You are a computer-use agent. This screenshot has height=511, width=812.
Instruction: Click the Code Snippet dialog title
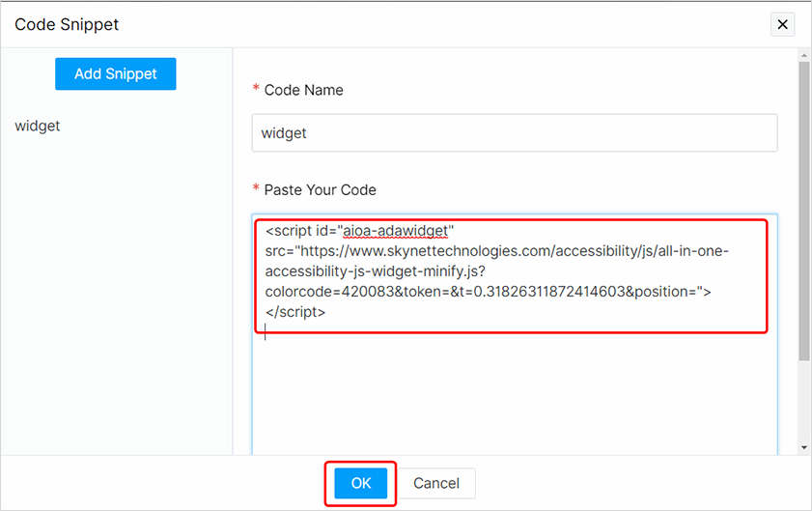point(67,24)
